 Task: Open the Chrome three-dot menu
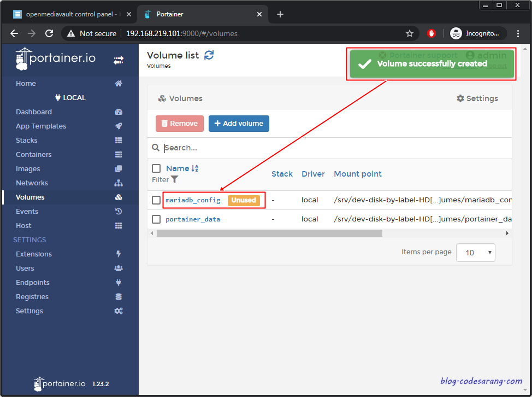(x=518, y=33)
